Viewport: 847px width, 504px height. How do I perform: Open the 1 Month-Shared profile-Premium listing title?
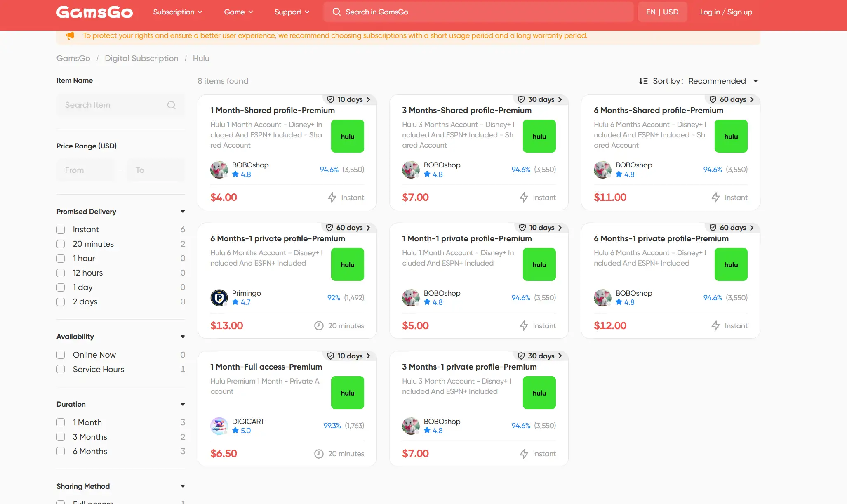[x=273, y=111]
